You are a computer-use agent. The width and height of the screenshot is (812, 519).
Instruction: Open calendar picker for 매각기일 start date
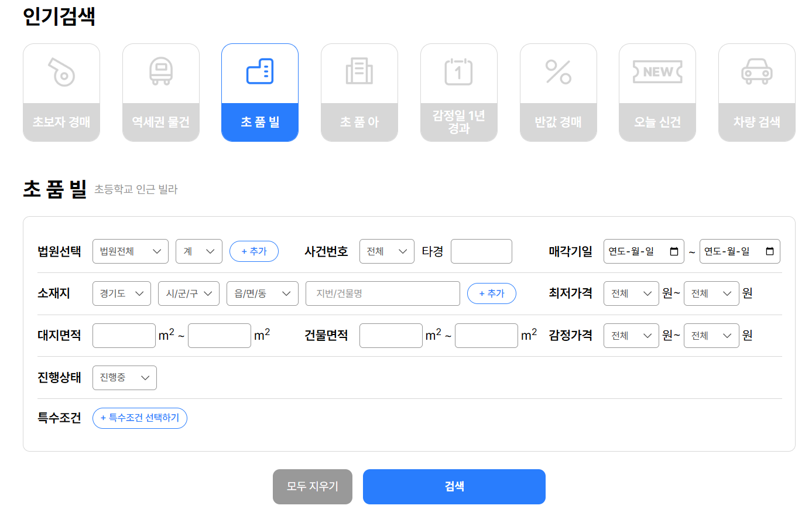click(674, 251)
